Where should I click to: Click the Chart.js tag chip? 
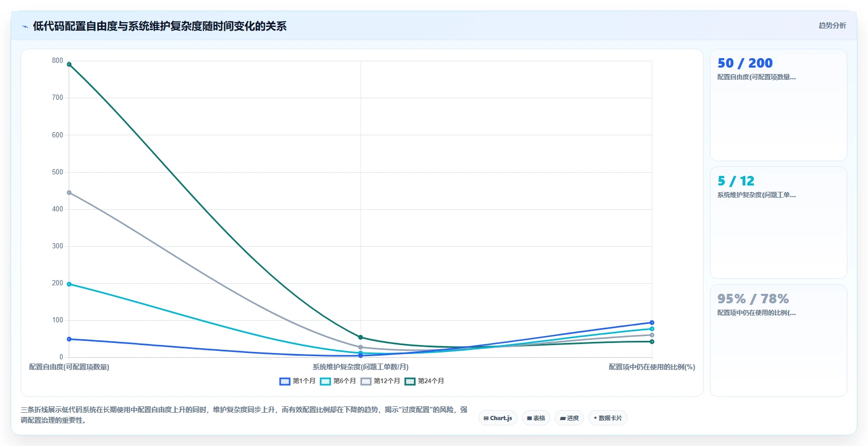coord(498,418)
